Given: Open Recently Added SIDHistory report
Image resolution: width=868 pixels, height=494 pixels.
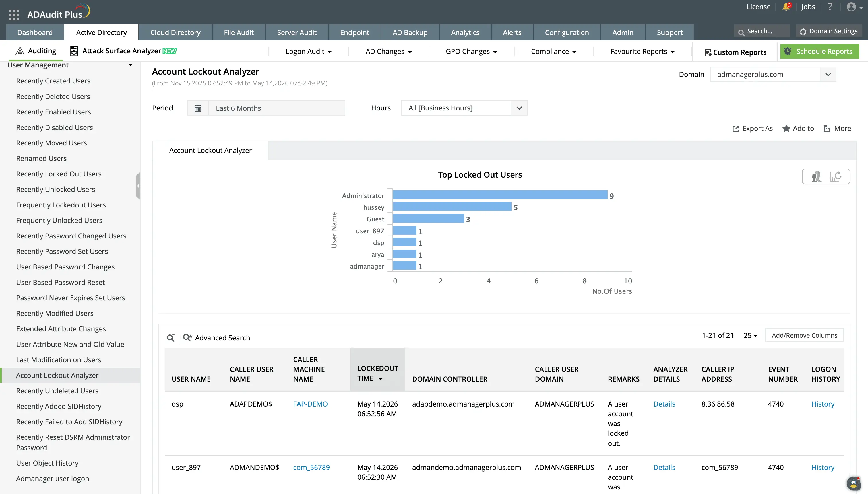Looking at the screenshot, I should click(x=59, y=407).
